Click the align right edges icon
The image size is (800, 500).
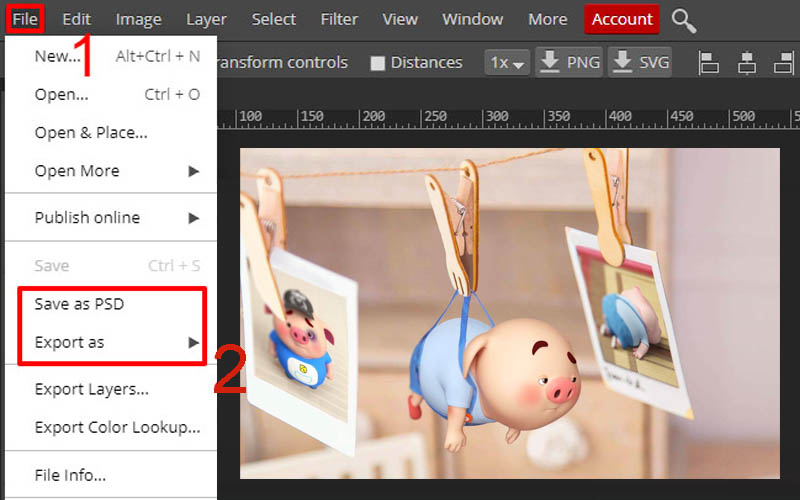[783, 63]
